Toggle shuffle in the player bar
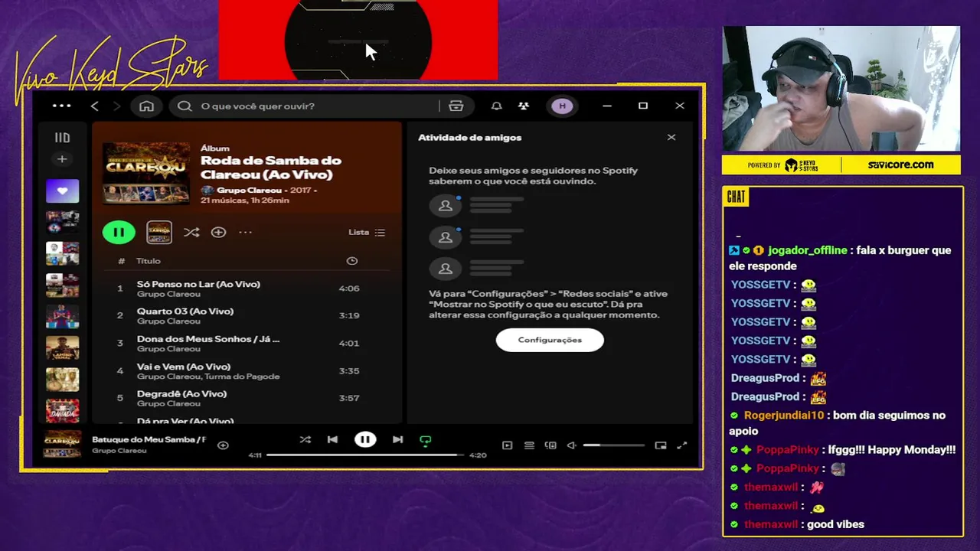Image resolution: width=980 pixels, height=551 pixels. coord(305,439)
